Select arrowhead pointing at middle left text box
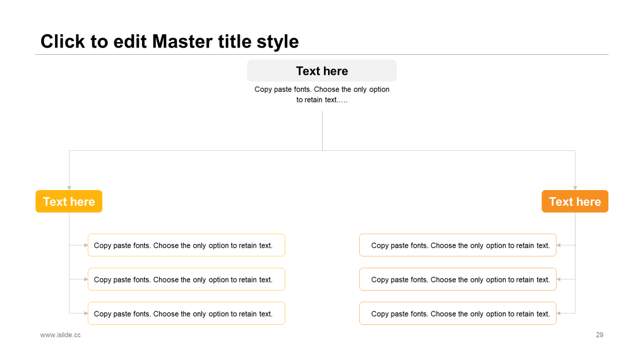Viewport: 644px width, 362px height. pyautogui.click(x=86, y=279)
